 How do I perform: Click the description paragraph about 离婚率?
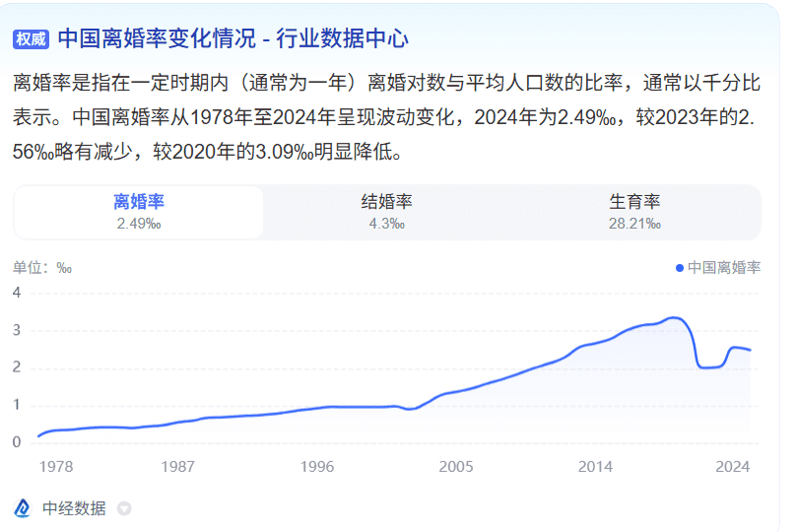[384, 116]
